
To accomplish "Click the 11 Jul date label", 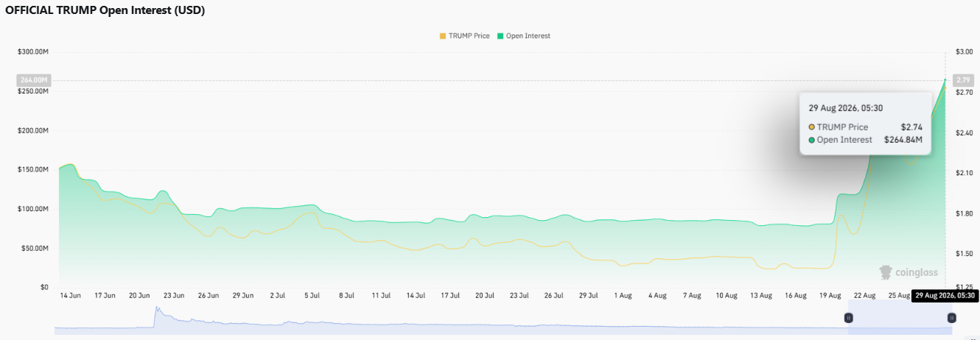I will [x=381, y=295].
